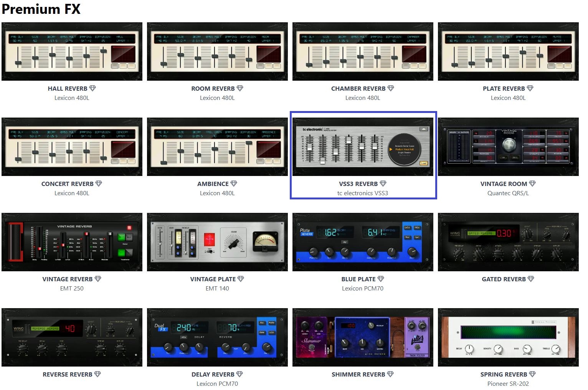This screenshot has height=390, width=588.
Task: Click the VSS3 REVERB title
Action: [x=358, y=184]
